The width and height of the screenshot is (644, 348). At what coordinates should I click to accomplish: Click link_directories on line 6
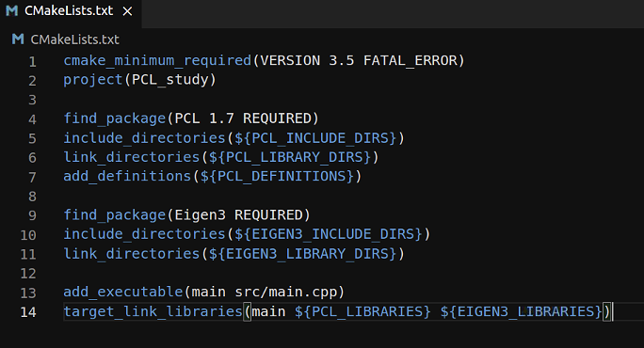(132, 157)
